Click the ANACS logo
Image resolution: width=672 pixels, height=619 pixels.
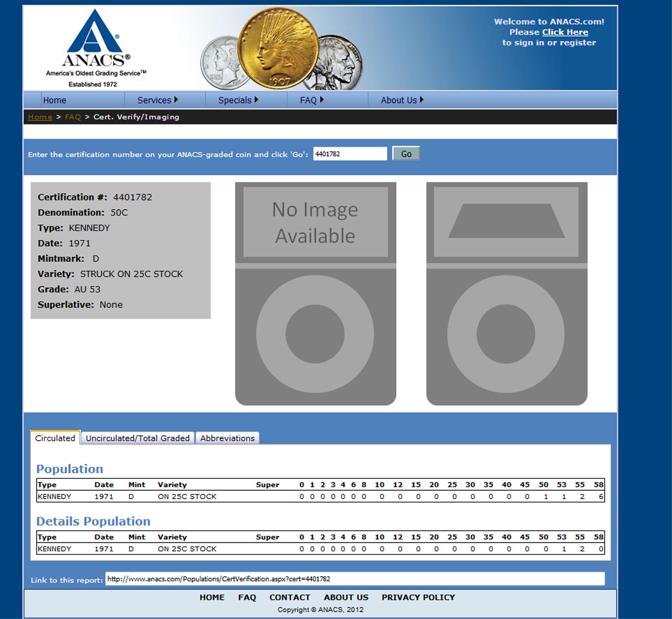96,48
